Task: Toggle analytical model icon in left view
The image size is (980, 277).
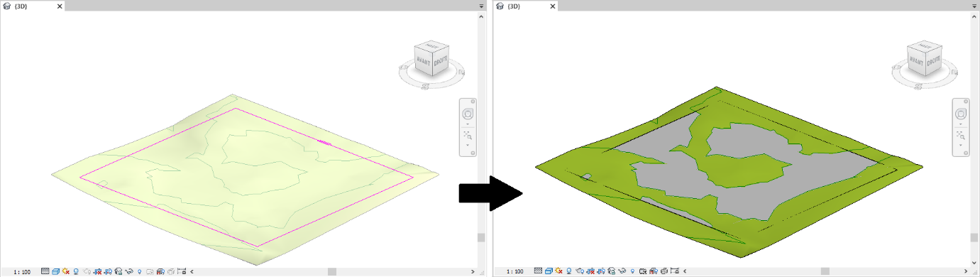Action: [x=160, y=271]
